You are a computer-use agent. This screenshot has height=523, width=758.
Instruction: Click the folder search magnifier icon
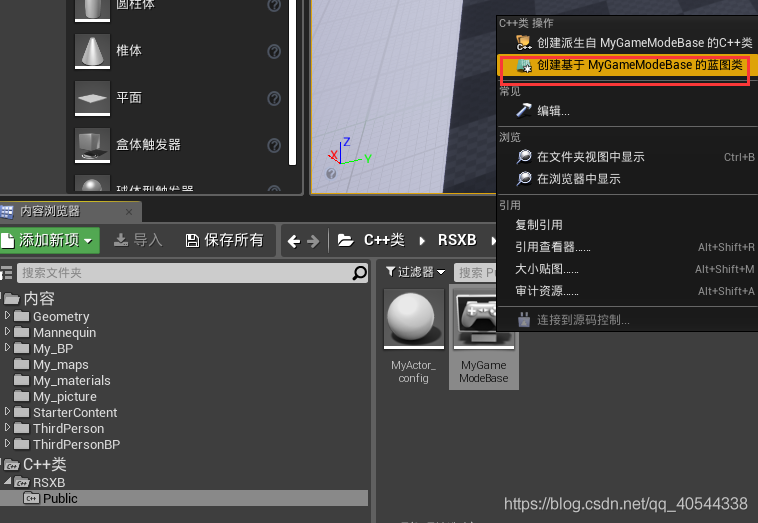coord(359,273)
